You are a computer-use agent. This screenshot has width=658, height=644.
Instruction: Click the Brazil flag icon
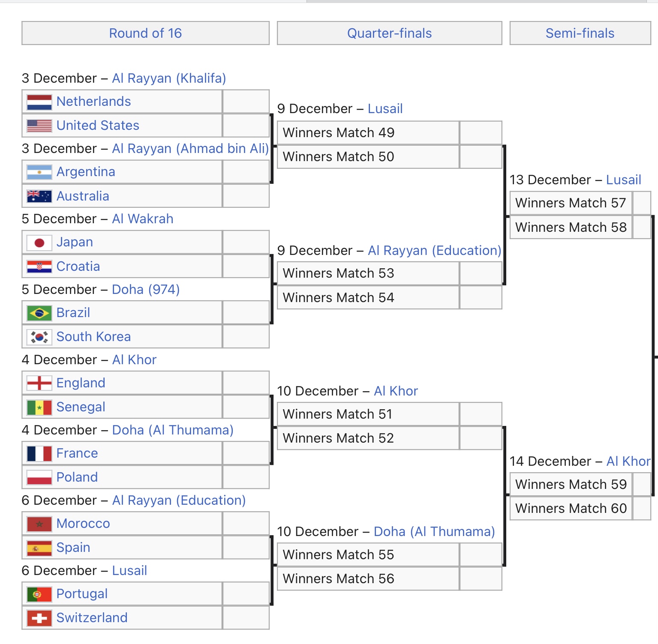pos(39,313)
